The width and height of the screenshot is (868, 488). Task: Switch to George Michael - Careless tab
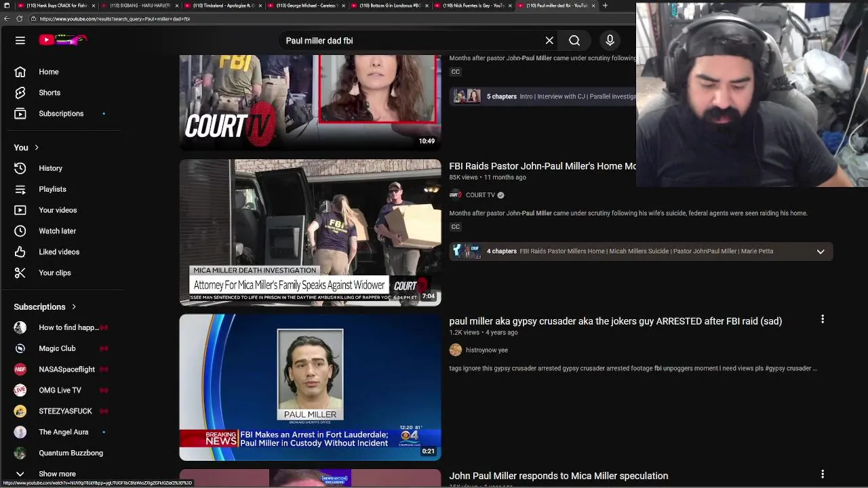[x=306, y=5]
